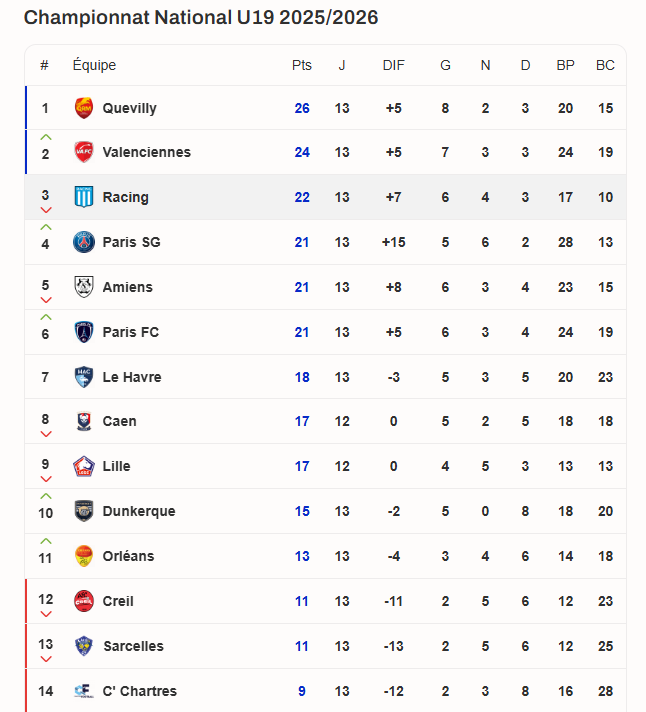This screenshot has height=712, width=646.
Task: Click the Lille club crest icon
Action: pos(84,466)
